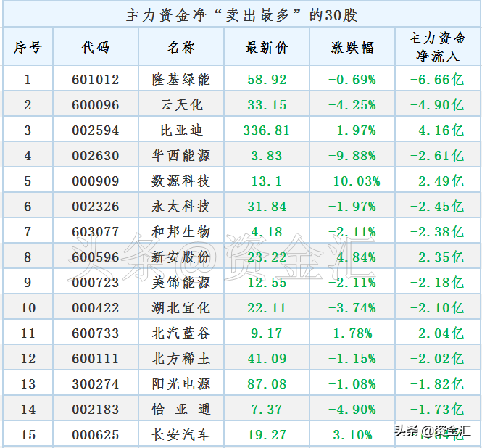Click stock name 湖北宜化
This screenshot has width=482, height=448.
pos(181,308)
